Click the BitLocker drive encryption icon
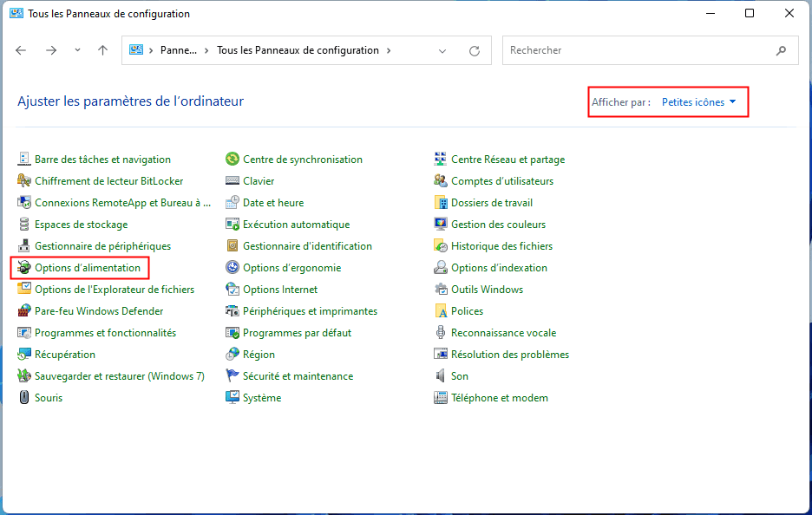The height and width of the screenshot is (515, 812). (x=24, y=181)
